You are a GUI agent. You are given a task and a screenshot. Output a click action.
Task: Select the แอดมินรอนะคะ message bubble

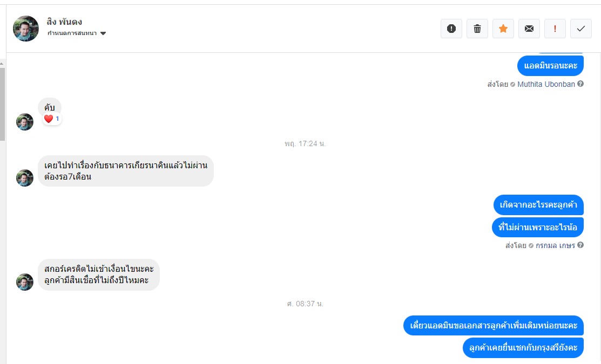click(550, 66)
